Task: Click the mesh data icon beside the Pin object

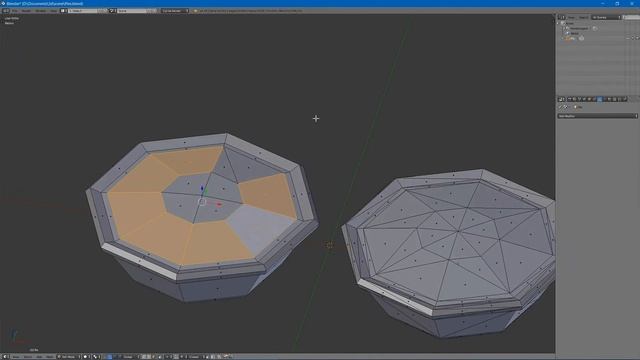Action: click(x=581, y=38)
